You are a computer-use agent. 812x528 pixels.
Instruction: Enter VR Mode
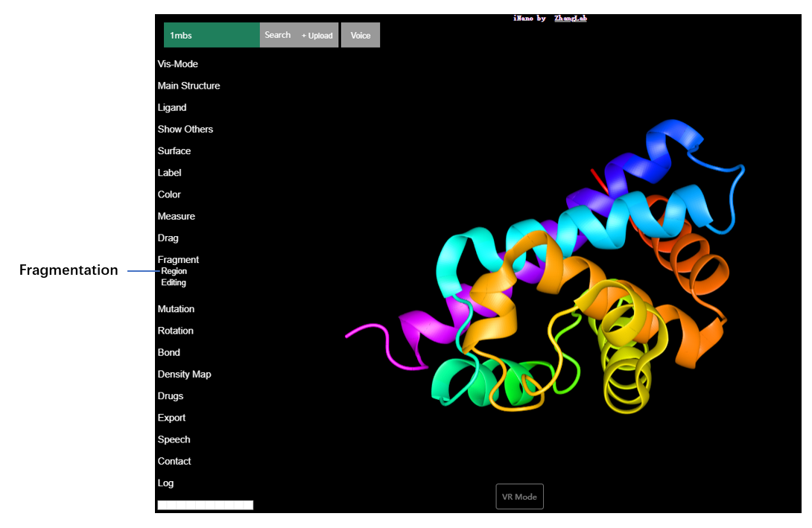519,497
